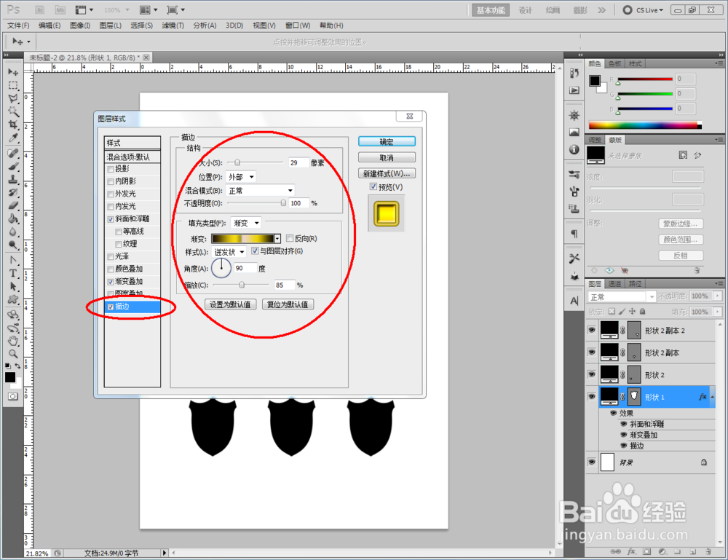The height and width of the screenshot is (560, 728).
Task: Open the Info panel icon
Action: (574, 149)
